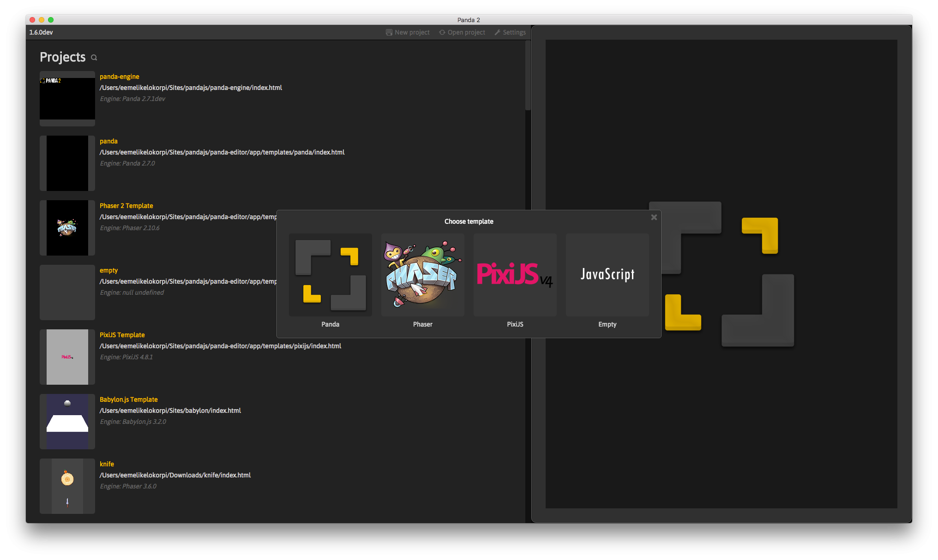Click the Engine: Babylon.js 3.2.0 text
The width and height of the screenshot is (938, 560).
pyautogui.click(x=133, y=422)
